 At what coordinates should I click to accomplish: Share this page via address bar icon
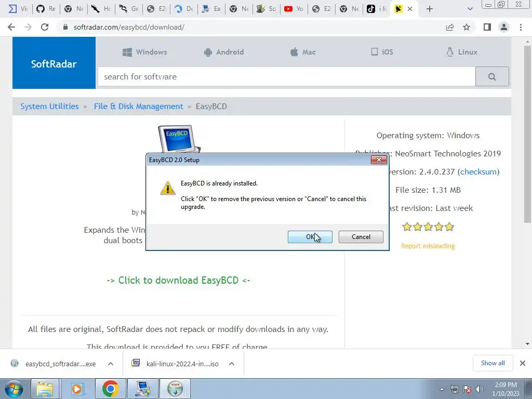click(x=450, y=27)
